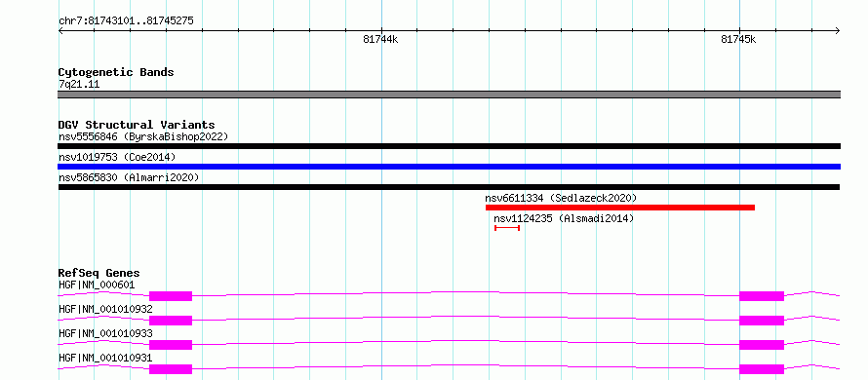The height and width of the screenshot is (380, 868).
Task: Click the nsv5556846 (ByrskaBishop2022) label
Action: [143, 136]
